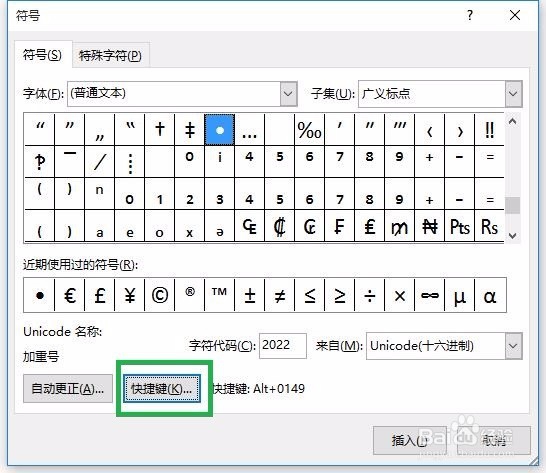Pick the division ÷ recent symbol
Viewport: 546px width, 473px height.
click(x=369, y=295)
